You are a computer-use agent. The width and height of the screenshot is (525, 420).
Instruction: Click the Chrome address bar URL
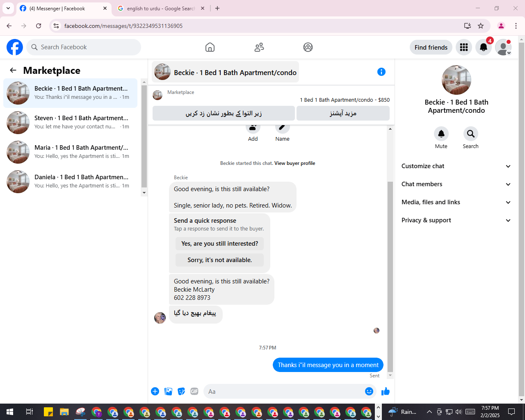(123, 26)
